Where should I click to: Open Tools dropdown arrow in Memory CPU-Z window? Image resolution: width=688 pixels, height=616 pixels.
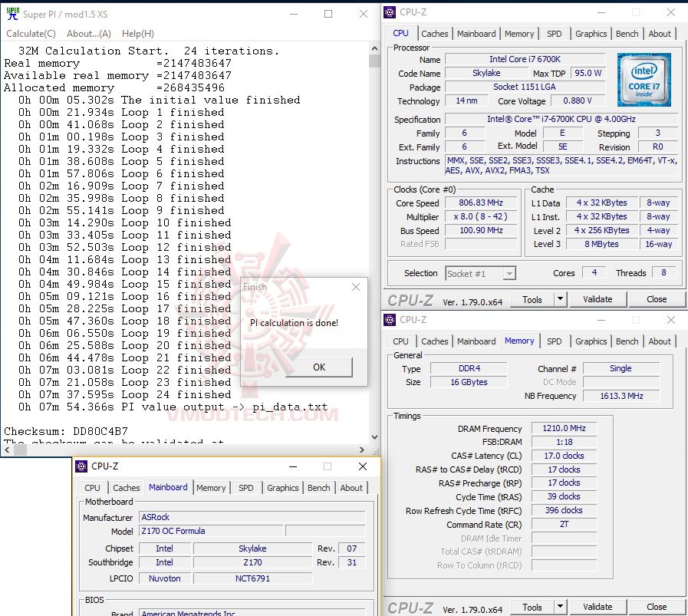coord(561,607)
